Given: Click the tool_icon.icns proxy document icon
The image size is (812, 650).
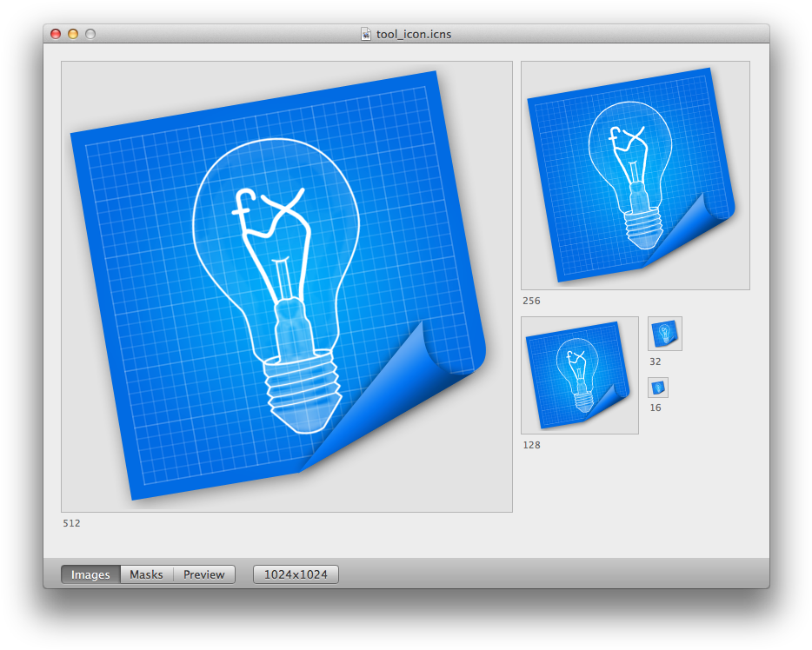Looking at the screenshot, I should click(x=364, y=35).
